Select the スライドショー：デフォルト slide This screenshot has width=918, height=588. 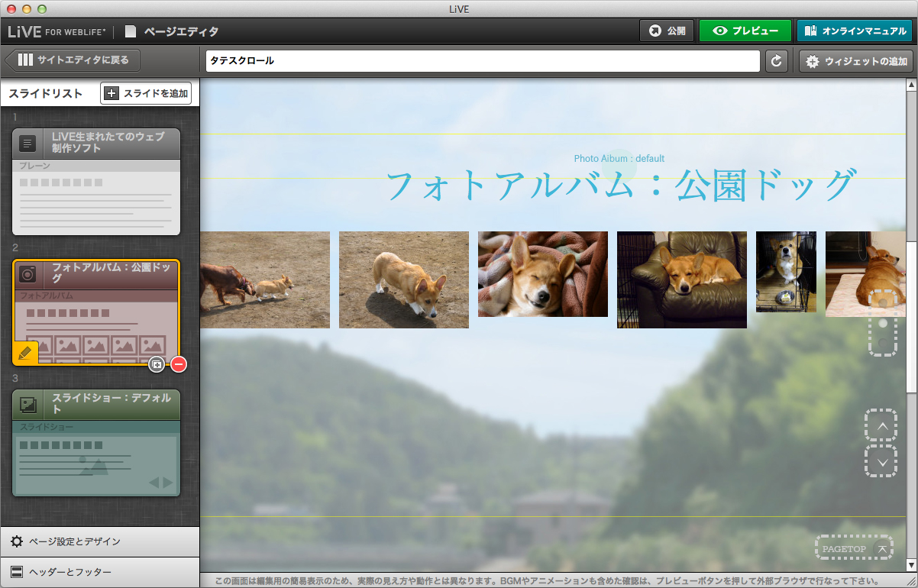(x=96, y=443)
